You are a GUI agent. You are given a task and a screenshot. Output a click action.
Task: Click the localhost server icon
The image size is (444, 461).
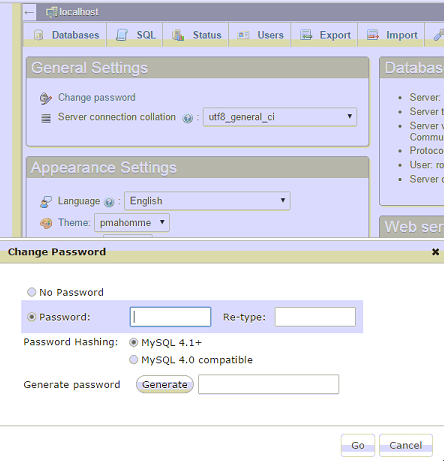click(52, 12)
